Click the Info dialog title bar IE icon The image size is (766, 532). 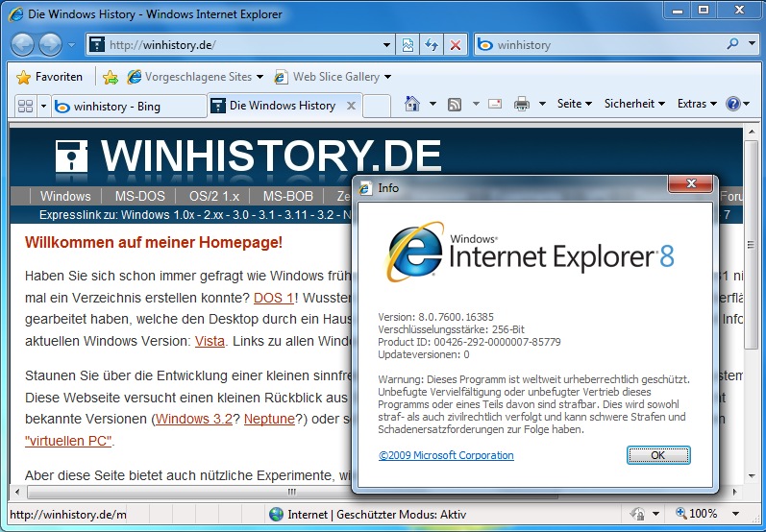point(365,188)
